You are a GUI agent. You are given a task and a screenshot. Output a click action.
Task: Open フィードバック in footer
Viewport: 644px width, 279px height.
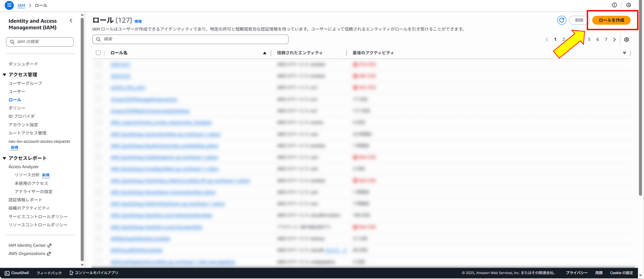[49, 273]
